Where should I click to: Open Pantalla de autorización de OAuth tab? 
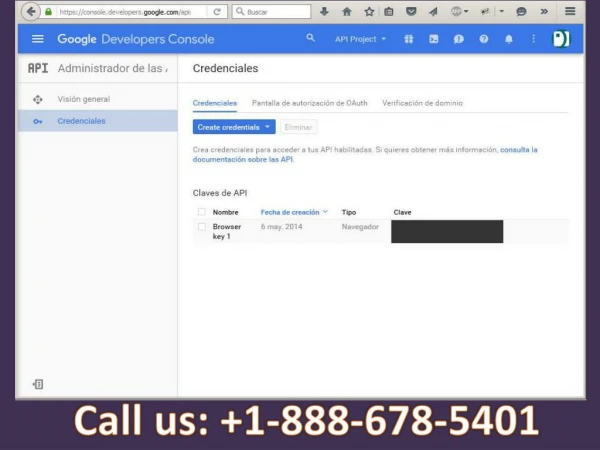coord(310,103)
